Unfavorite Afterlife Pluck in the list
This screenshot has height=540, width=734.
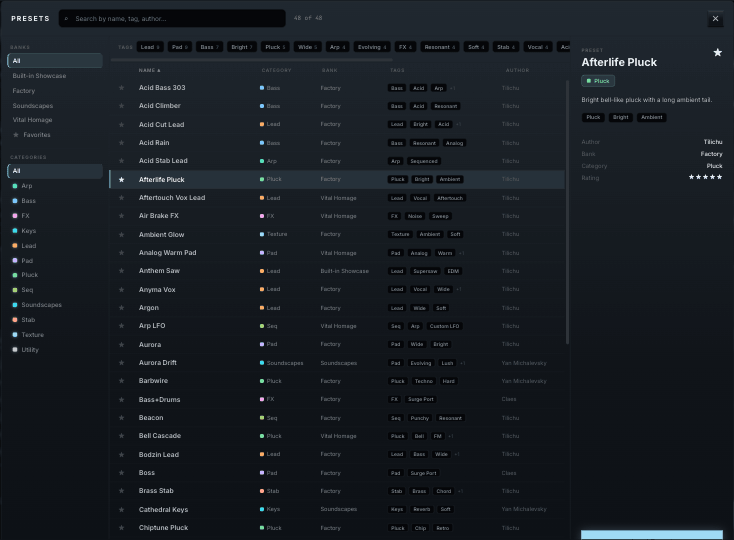click(x=122, y=180)
